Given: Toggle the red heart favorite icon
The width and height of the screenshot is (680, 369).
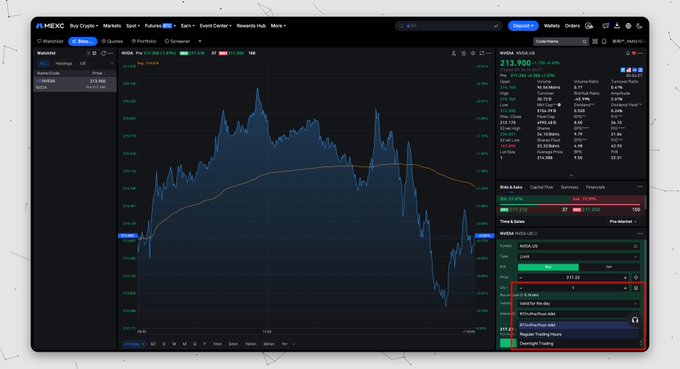Looking at the screenshot, I should pyautogui.click(x=634, y=53).
